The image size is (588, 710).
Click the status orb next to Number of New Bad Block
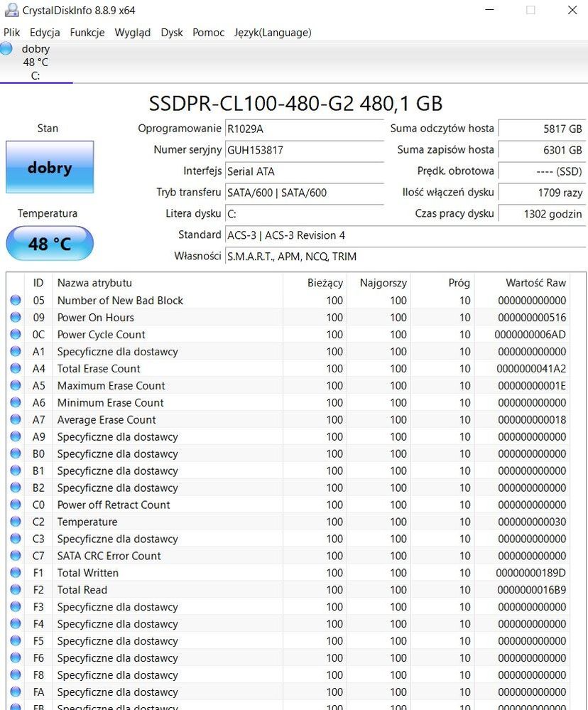tap(15, 301)
